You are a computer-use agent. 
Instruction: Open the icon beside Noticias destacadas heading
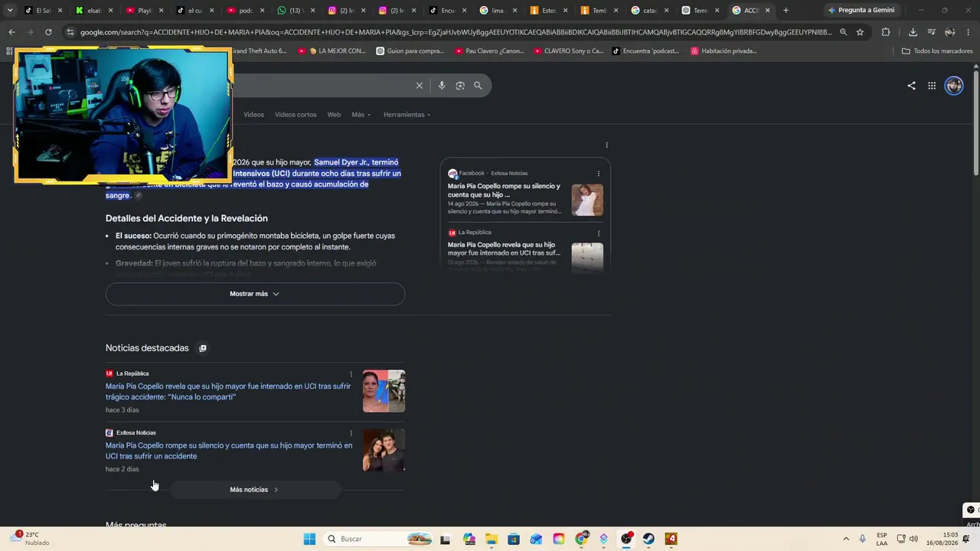pyautogui.click(x=203, y=348)
